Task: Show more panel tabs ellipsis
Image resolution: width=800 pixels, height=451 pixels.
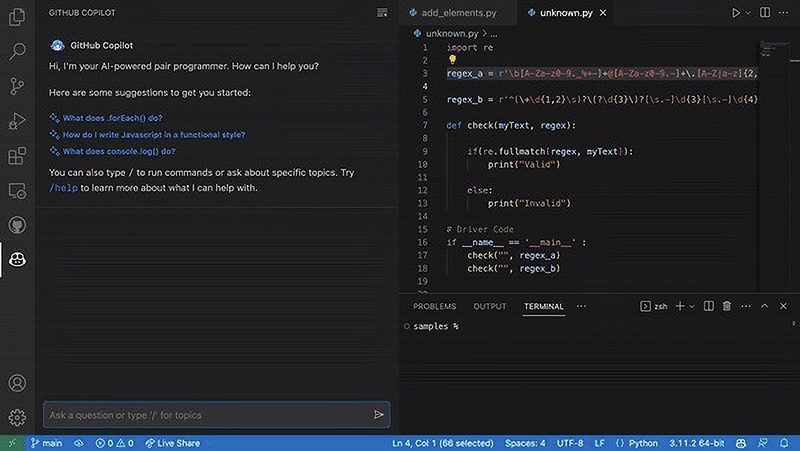Action: pos(581,306)
